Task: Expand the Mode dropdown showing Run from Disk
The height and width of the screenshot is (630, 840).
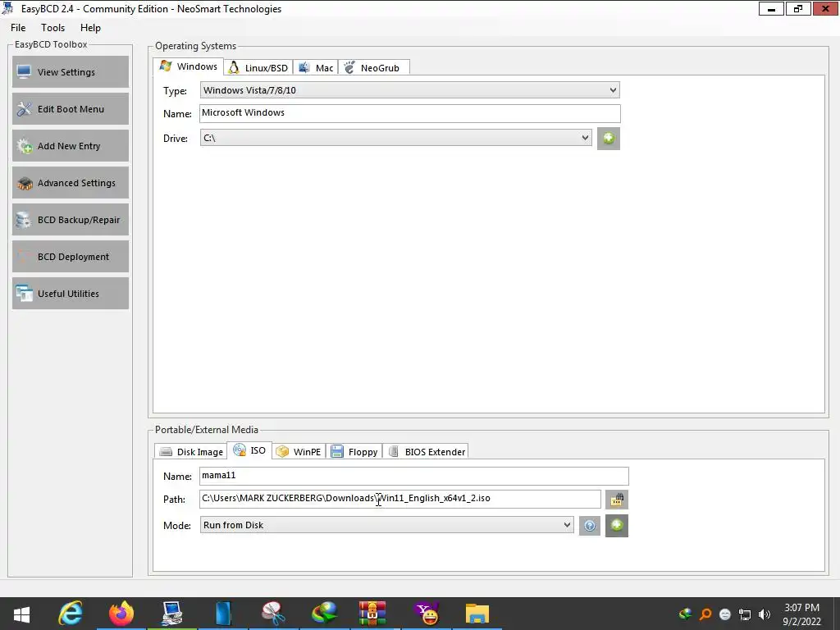Action: (387, 525)
